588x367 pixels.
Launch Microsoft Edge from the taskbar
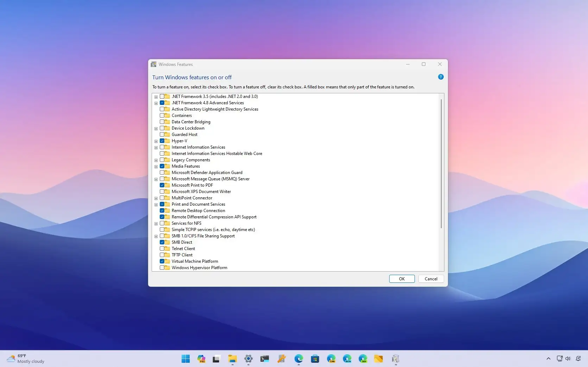299,359
